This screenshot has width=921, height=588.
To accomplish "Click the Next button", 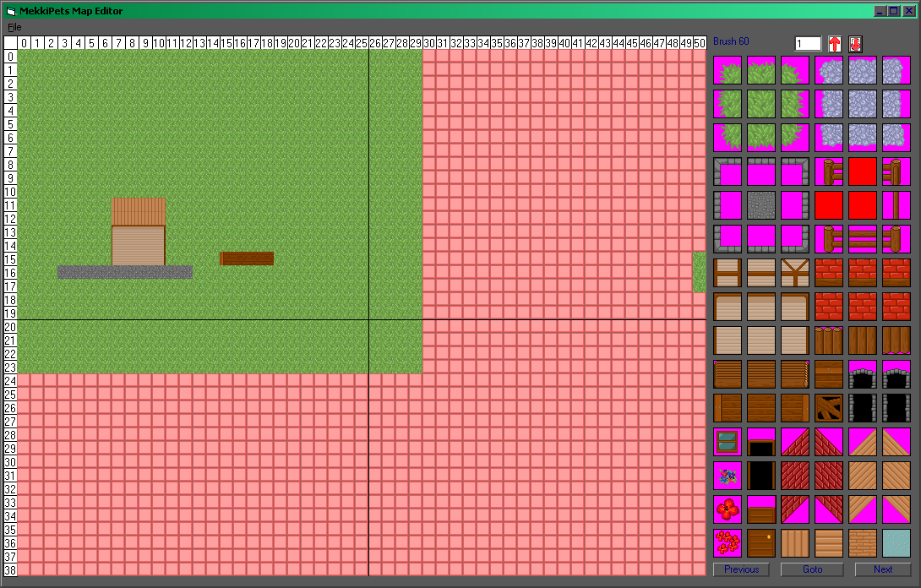I will 883,569.
